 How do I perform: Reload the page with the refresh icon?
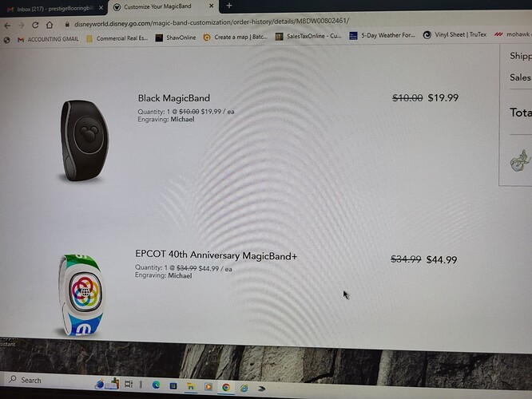point(35,25)
